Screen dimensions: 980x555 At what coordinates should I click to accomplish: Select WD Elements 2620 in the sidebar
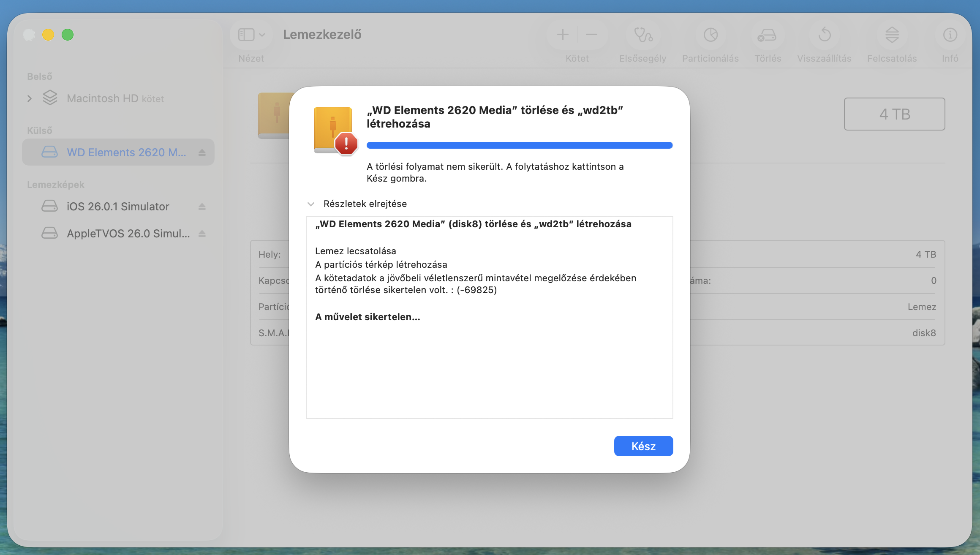pos(126,152)
